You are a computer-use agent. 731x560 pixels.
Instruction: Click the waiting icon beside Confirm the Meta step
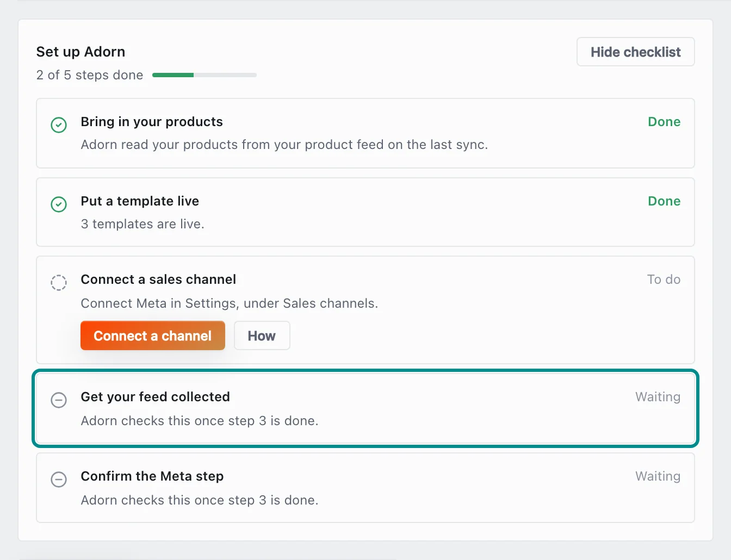59,480
